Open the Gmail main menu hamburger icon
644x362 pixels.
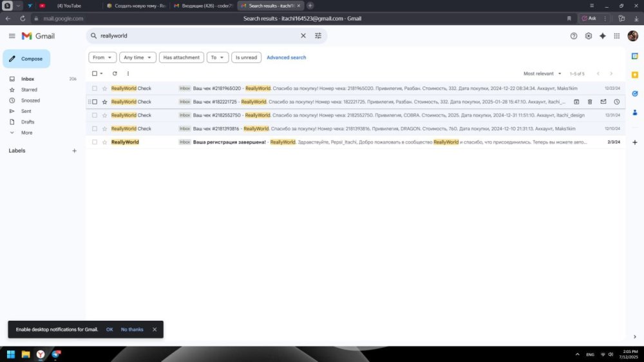click(12, 36)
